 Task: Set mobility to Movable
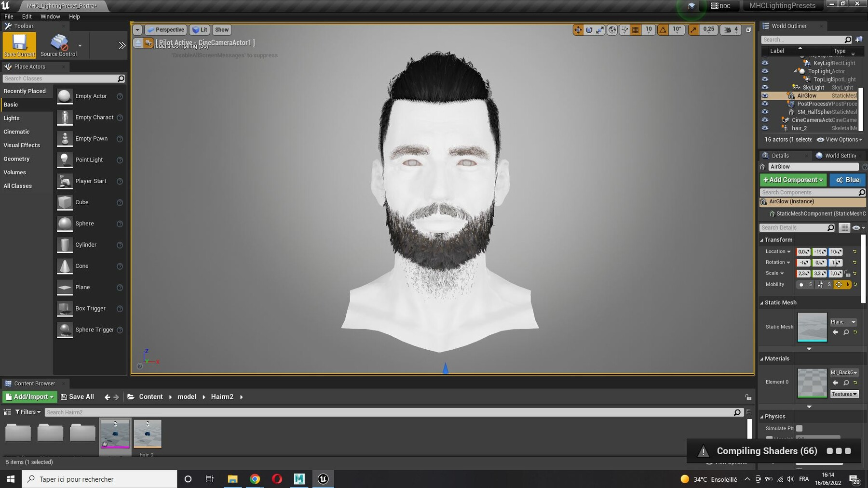point(843,285)
